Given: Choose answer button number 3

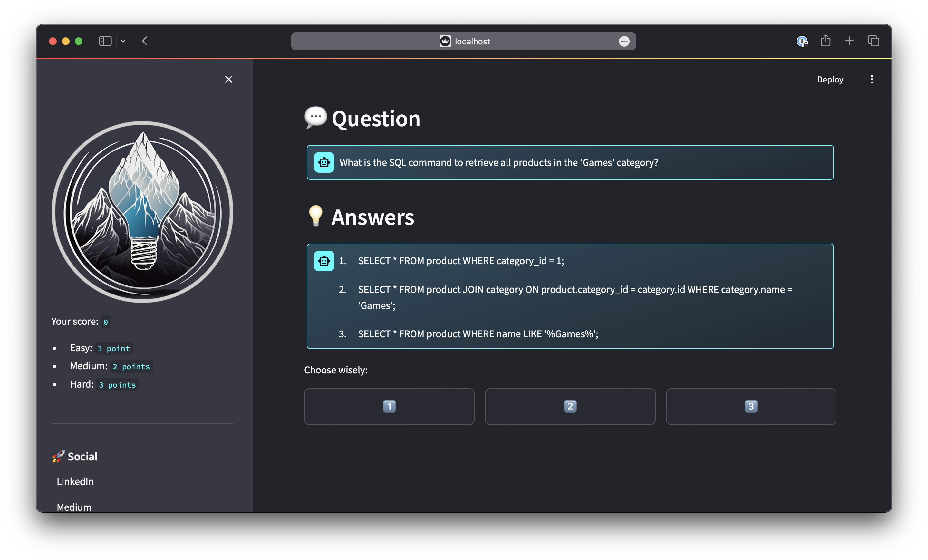Looking at the screenshot, I should click(750, 406).
